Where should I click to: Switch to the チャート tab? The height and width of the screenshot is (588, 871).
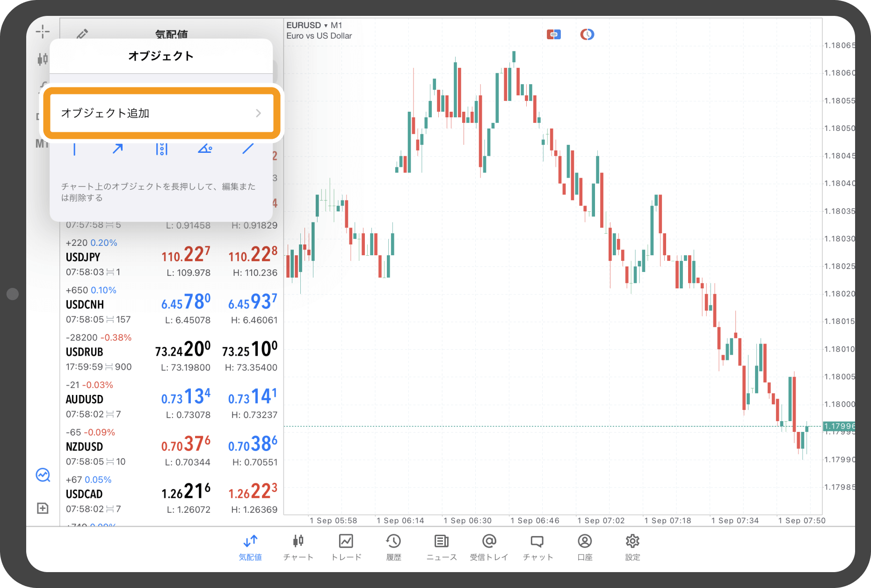coord(298,547)
